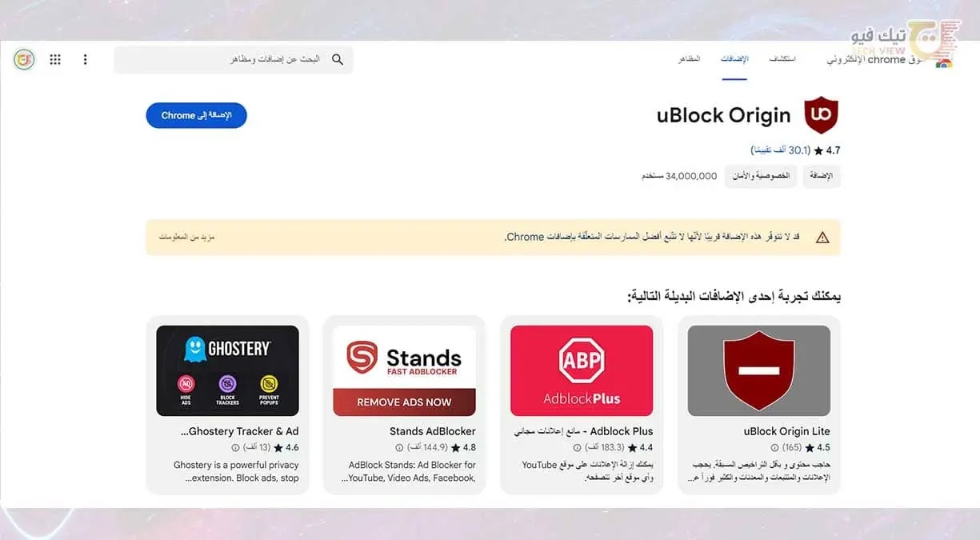Click the uBlock Origin red shield logo
The height and width of the screenshot is (540, 980).
[x=822, y=115]
